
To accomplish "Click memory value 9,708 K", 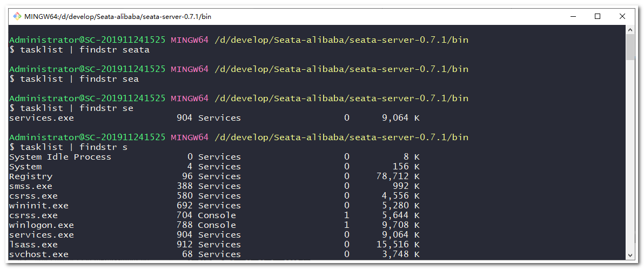I will pyautogui.click(x=401, y=225).
